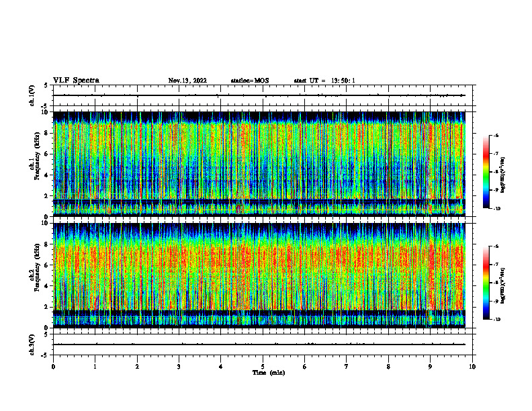Click the '4' kHz tick on ch.1 frequency axis
Image resolution: width=532 pixels, height=411 pixels.
(46, 175)
